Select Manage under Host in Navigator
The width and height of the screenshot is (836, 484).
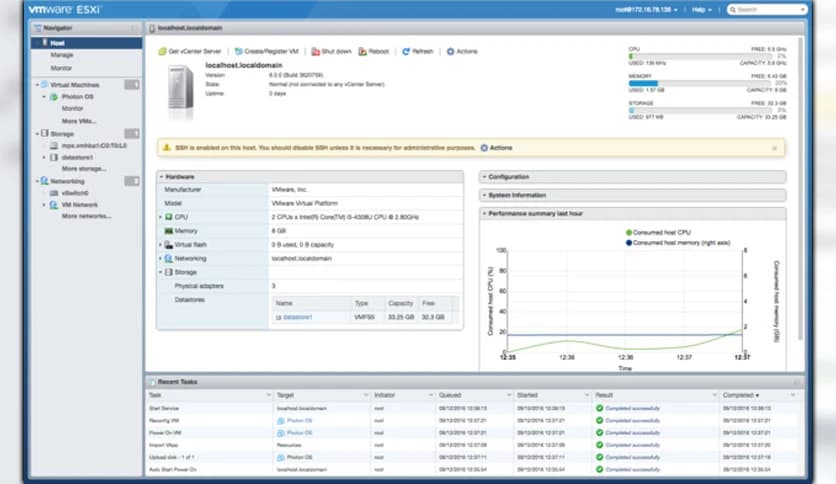point(62,55)
